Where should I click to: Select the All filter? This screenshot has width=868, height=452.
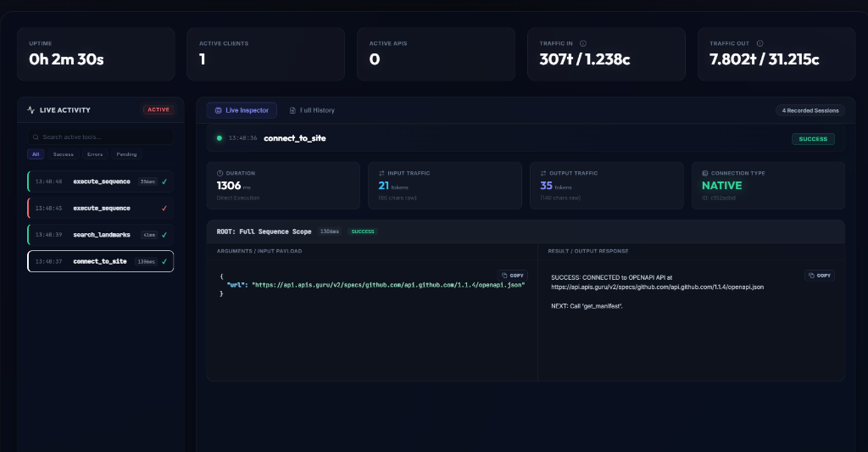pyautogui.click(x=36, y=154)
